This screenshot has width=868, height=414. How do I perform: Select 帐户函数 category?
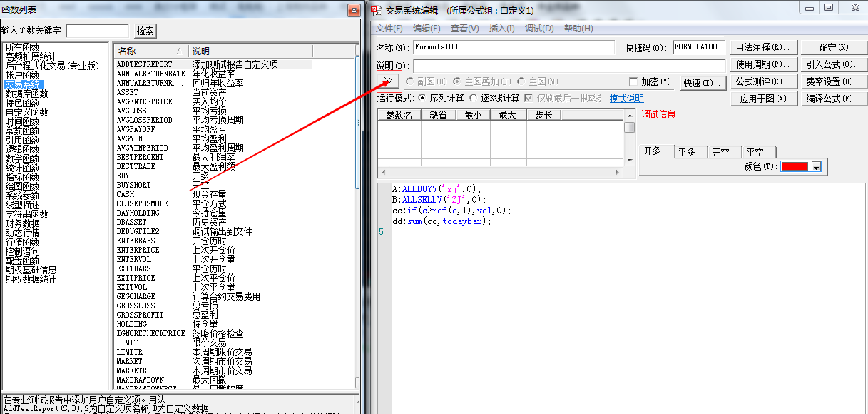23,75
